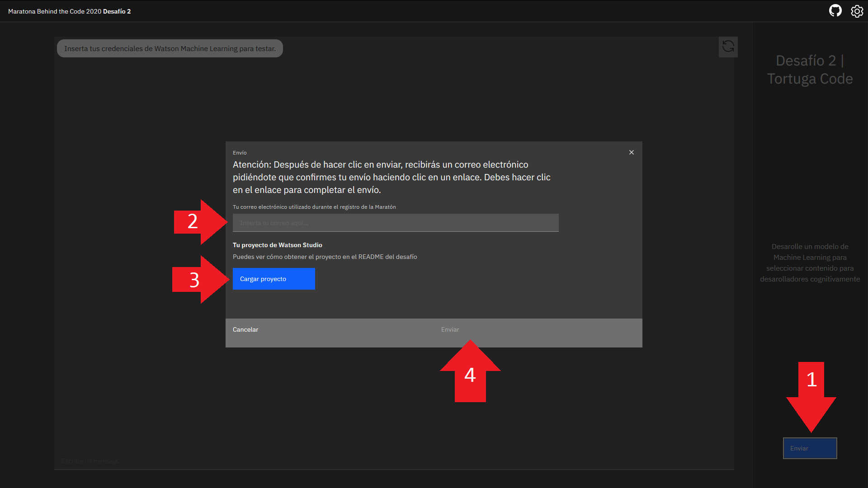Click the Enviar button in right sidebar

tap(810, 448)
